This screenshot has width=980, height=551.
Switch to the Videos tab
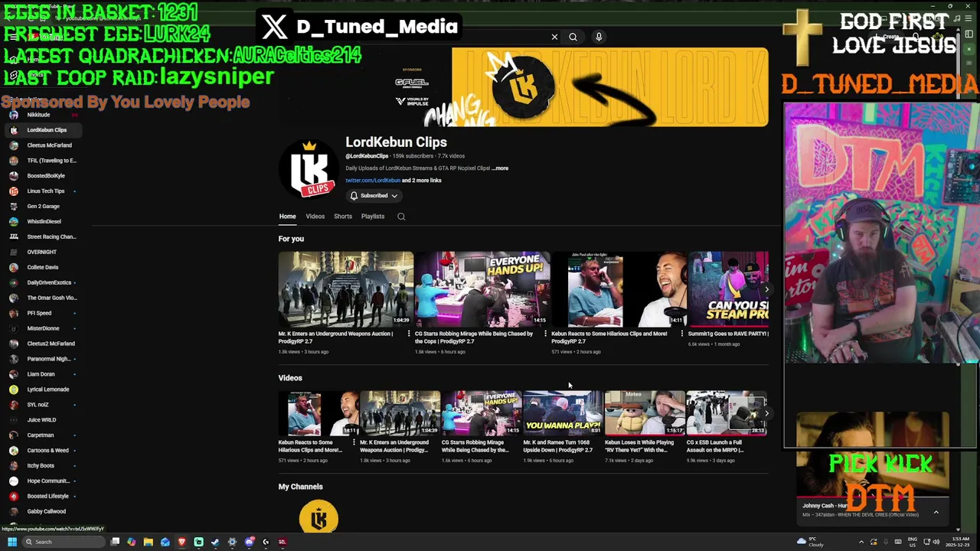coord(315,217)
